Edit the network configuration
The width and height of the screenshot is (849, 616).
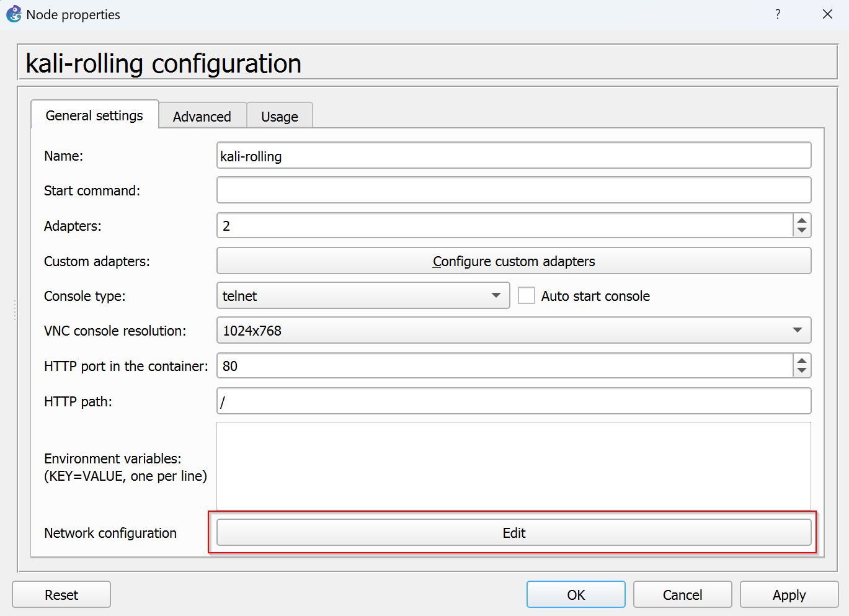click(x=513, y=533)
